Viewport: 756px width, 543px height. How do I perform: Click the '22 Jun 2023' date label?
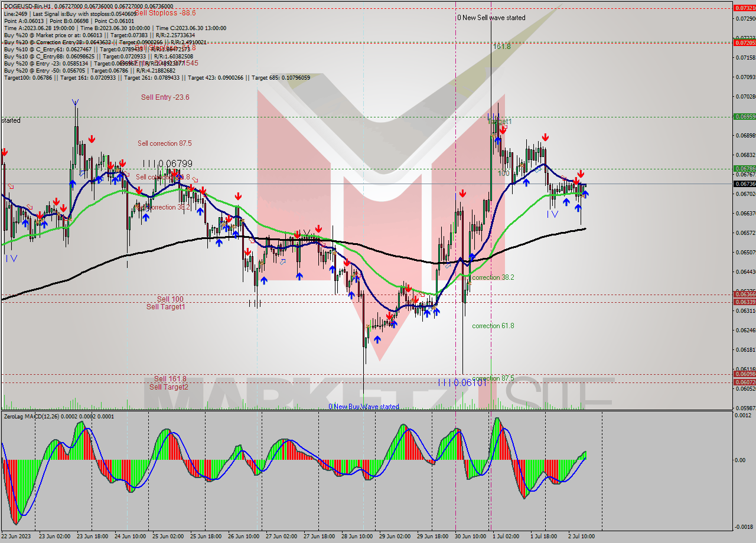pyautogui.click(x=17, y=537)
